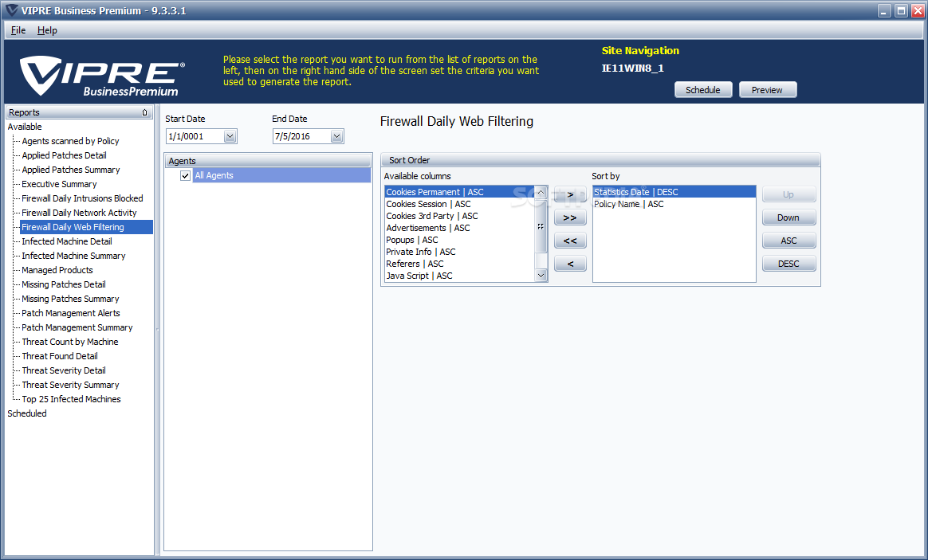
Task: Select Patch Management Alerts report
Action: click(x=70, y=313)
